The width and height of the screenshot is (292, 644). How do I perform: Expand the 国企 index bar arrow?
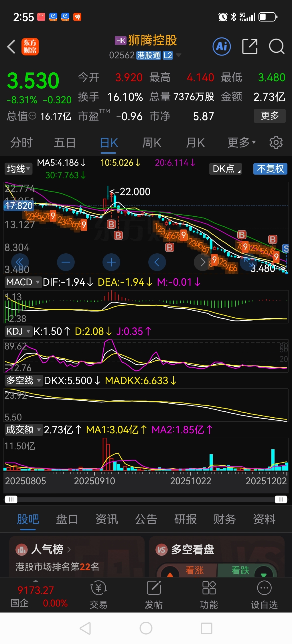click(35, 581)
